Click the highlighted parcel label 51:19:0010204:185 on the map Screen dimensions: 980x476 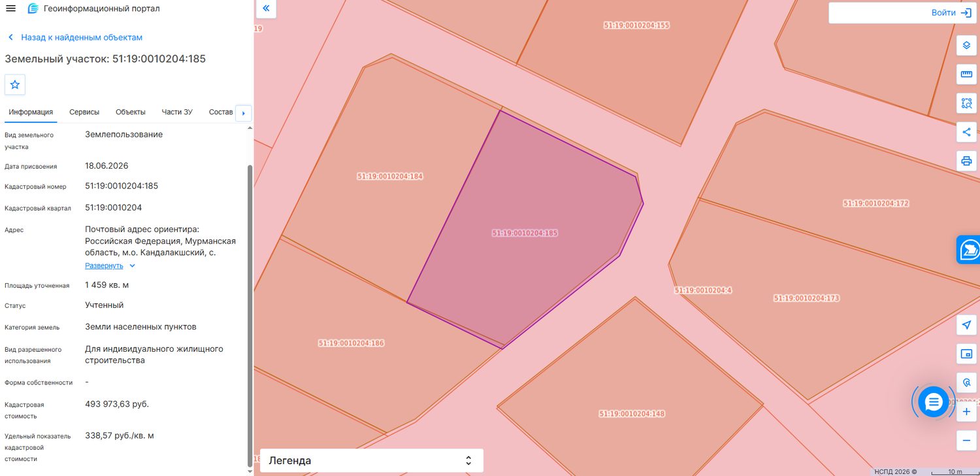(x=525, y=233)
